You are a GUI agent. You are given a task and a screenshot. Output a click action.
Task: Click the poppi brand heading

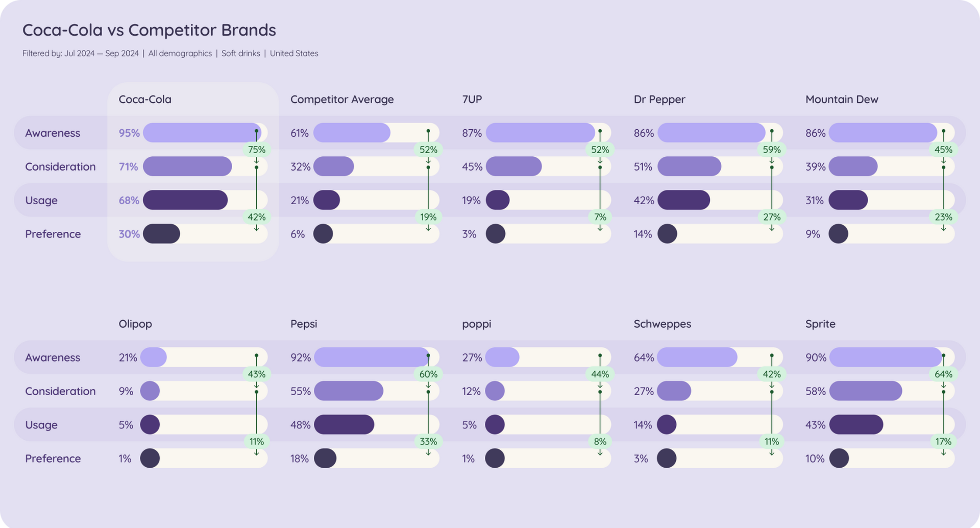[x=477, y=324]
